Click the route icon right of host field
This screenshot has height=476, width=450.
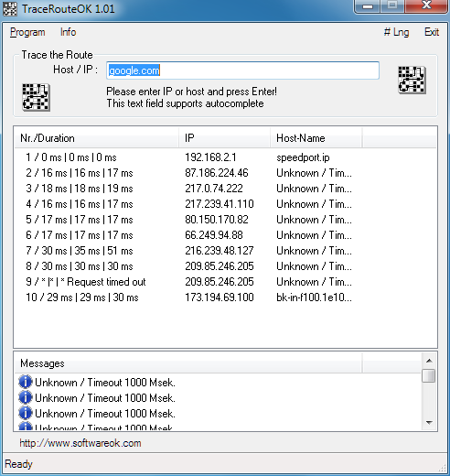[412, 80]
